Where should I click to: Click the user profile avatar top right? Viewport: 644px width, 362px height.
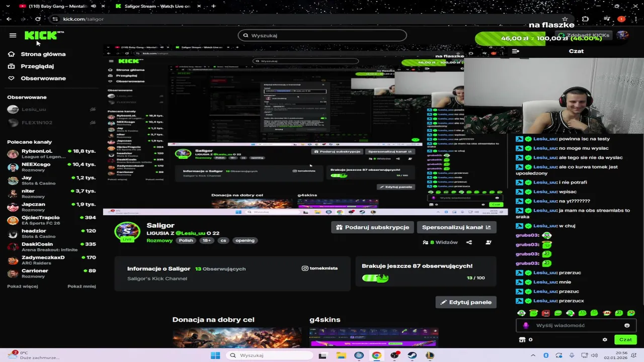pos(622,35)
